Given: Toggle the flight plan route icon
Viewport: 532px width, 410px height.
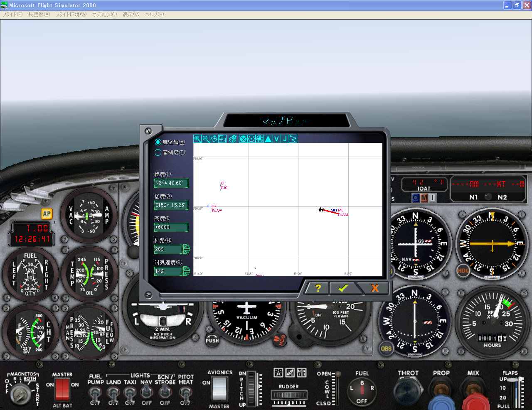Looking at the screenshot, I should [x=293, y=139].
